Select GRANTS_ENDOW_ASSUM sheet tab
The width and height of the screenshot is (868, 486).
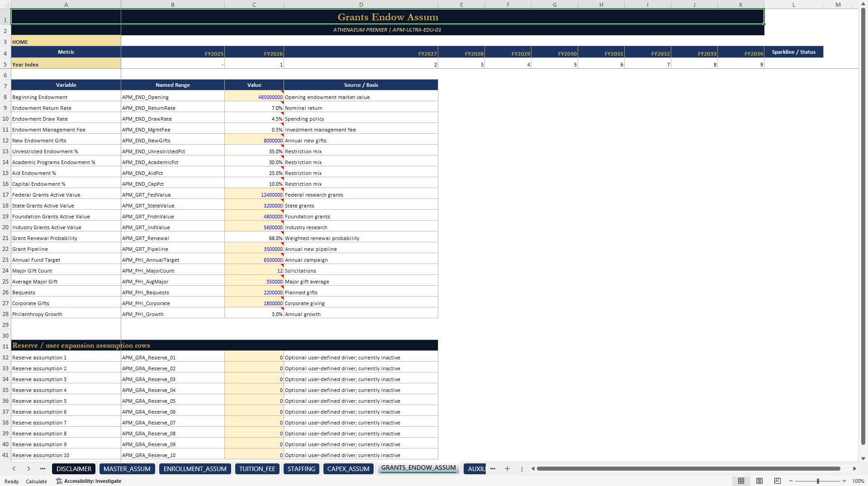(x=418, y=468)
